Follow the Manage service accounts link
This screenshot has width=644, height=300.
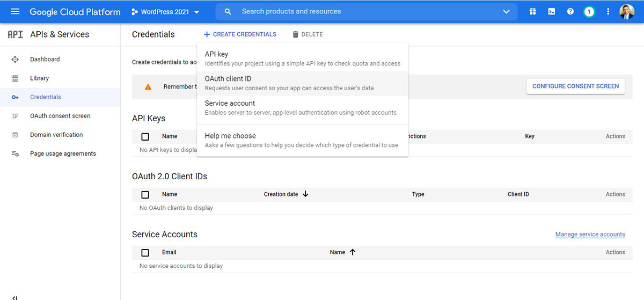click(x=590, y=235)
